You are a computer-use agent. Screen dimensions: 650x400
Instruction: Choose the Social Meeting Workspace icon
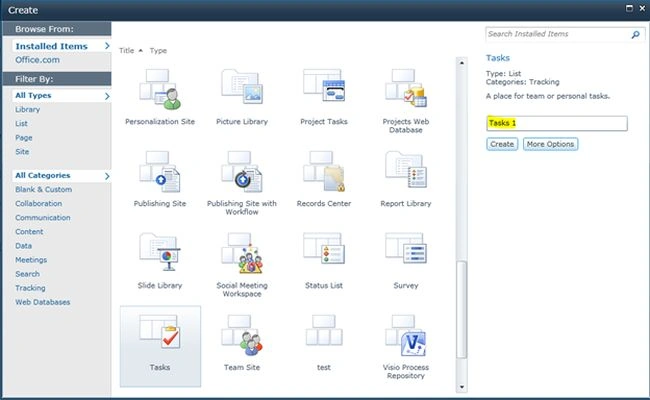coord(242,253)
